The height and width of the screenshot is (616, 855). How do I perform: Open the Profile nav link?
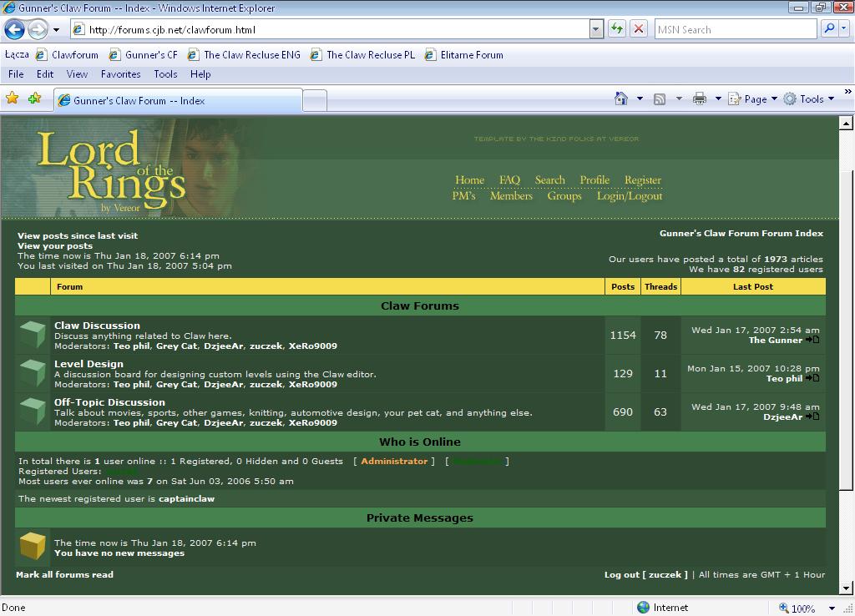tap(594, 180)
